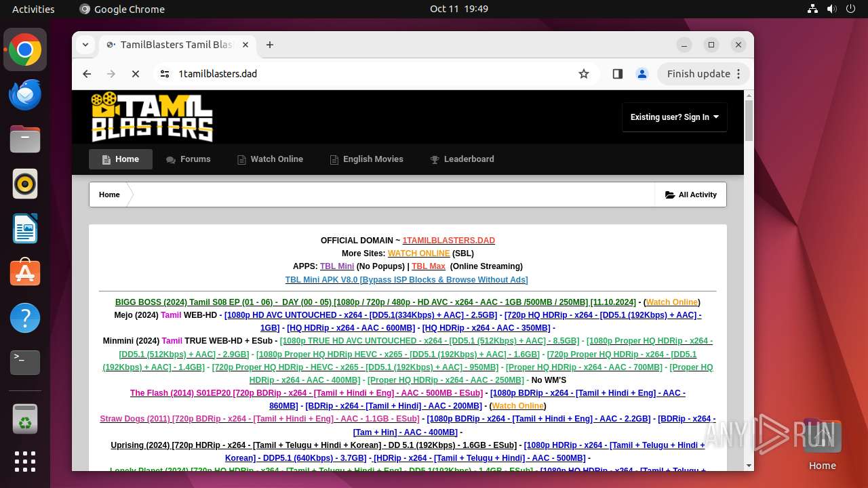Open the 1TAMILBLASTERS.DAD official domain link
This screenshot has height=488, width=868.
[x=449, y=241]
